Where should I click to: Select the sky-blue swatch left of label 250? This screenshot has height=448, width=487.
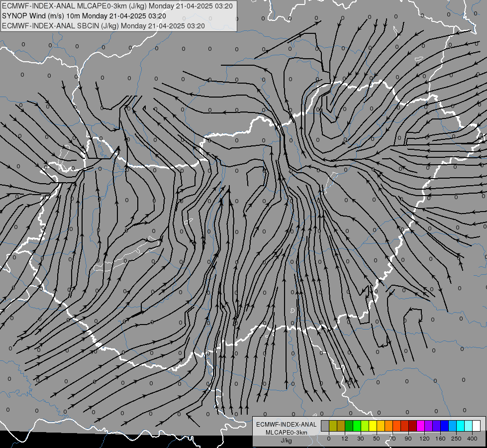click(453, 426)
